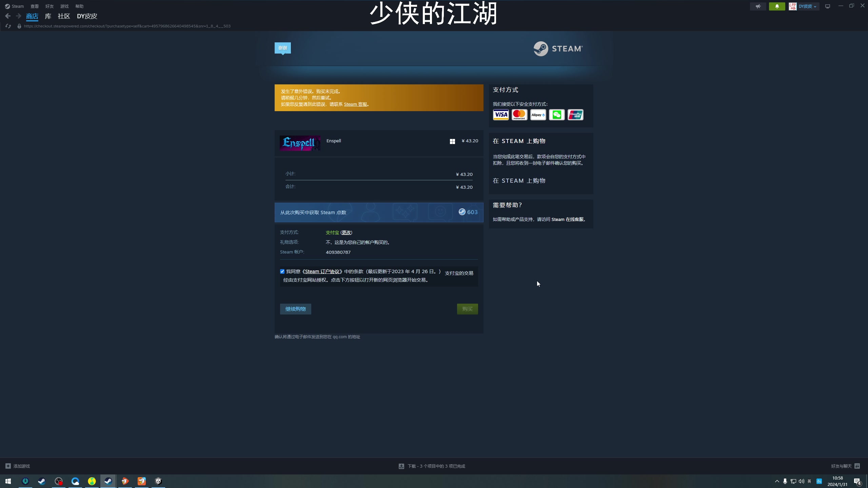The width and height of the screenshot is (868, 488).
Task: Click the add game plus icon
Action: coord(8,466)
